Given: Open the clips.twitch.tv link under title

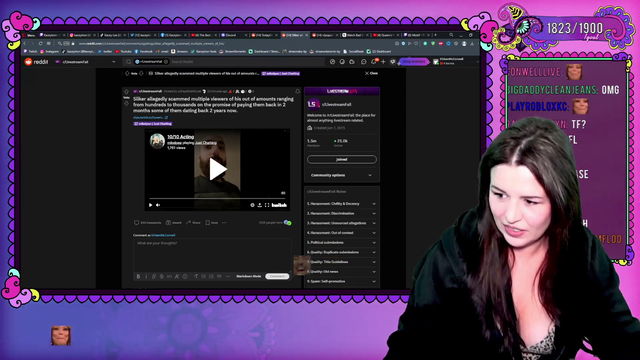Looking at the screenshot, I should (x=150, y=118).
